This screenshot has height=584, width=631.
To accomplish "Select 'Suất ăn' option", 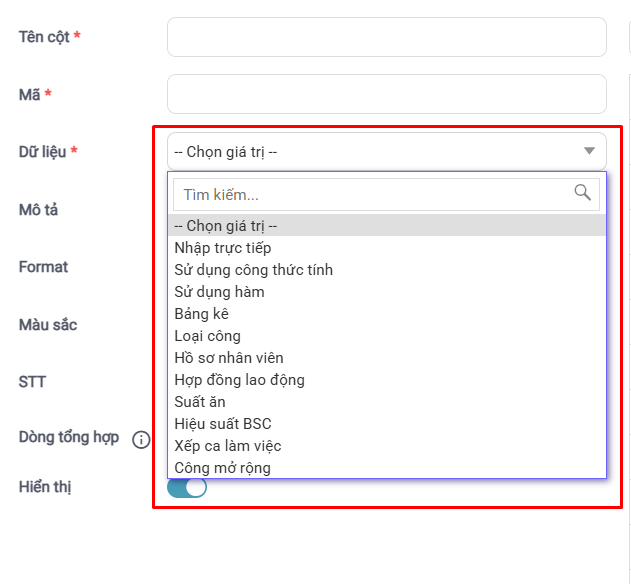I will click(387, 402).
